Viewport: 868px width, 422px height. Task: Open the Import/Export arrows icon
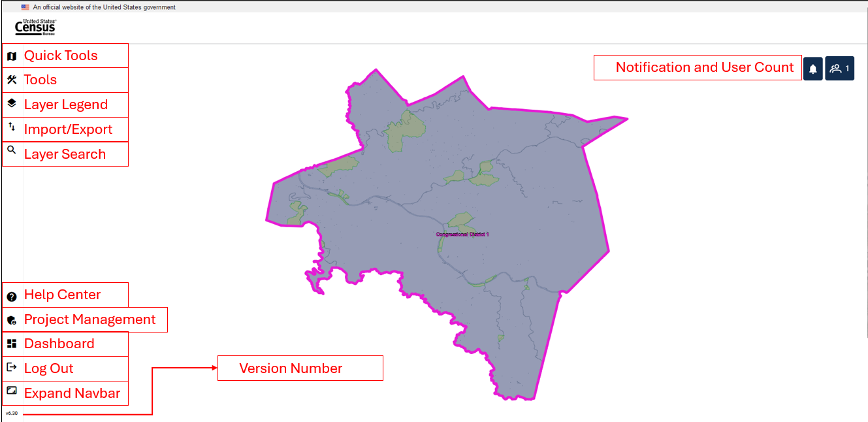(x=11, y=127)
